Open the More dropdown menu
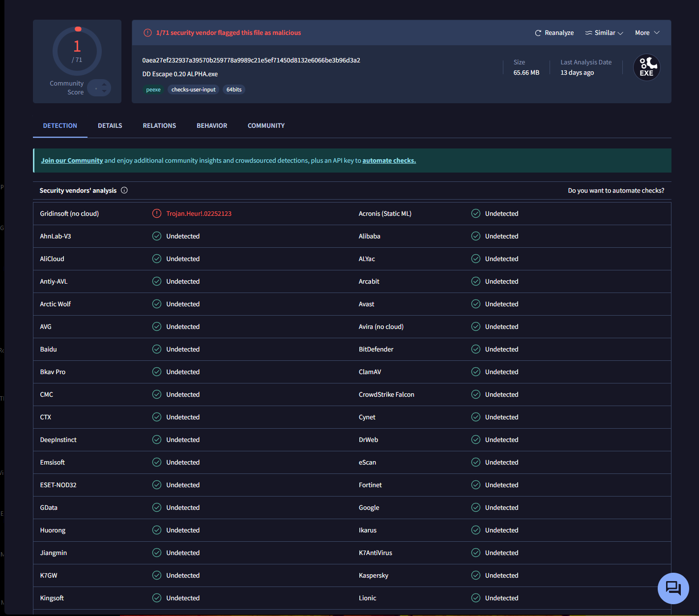 [x=647, y=33]
